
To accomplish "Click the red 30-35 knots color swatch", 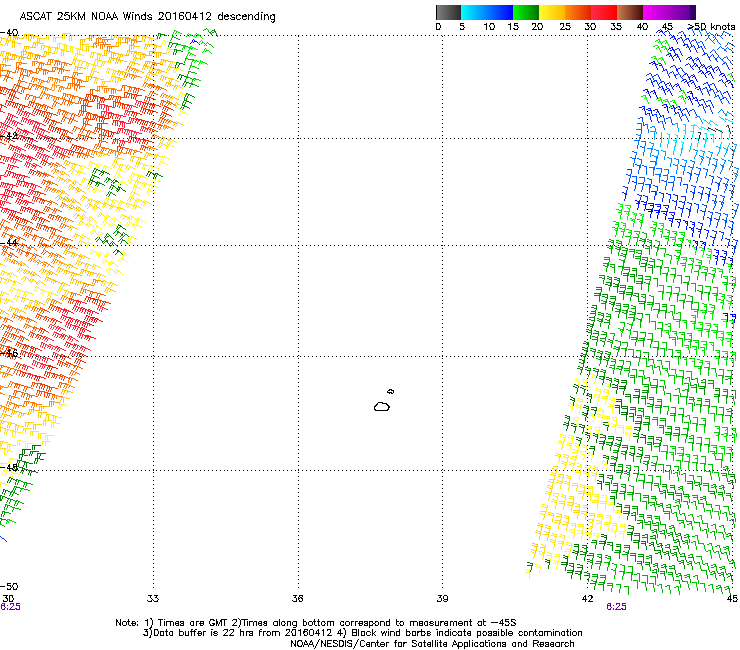I will [x=604, y=12].
